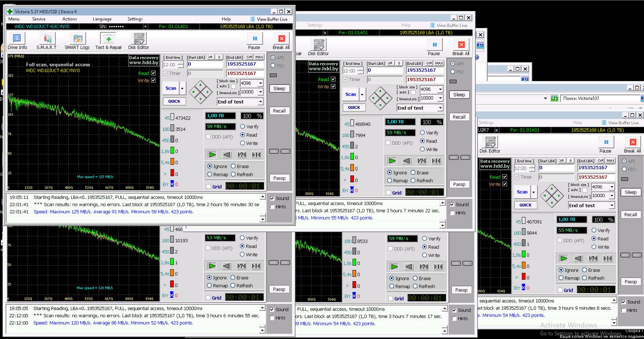This screenshot has width=644, height=339.
Task: Toggle the Write graph checkbox in Device 0 window
Action: (154, 80)
